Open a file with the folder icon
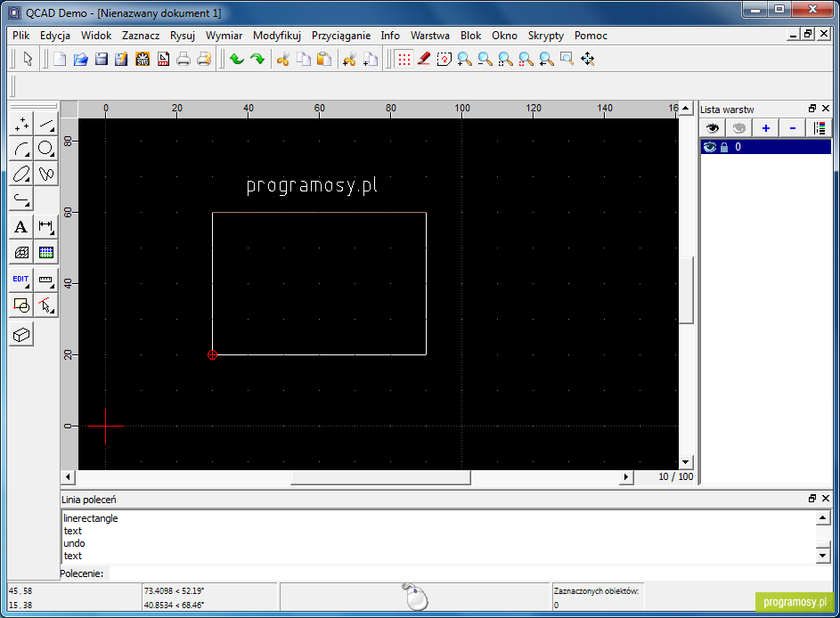Viewport: 840px width, 618px height. click(x=80, y=59)
